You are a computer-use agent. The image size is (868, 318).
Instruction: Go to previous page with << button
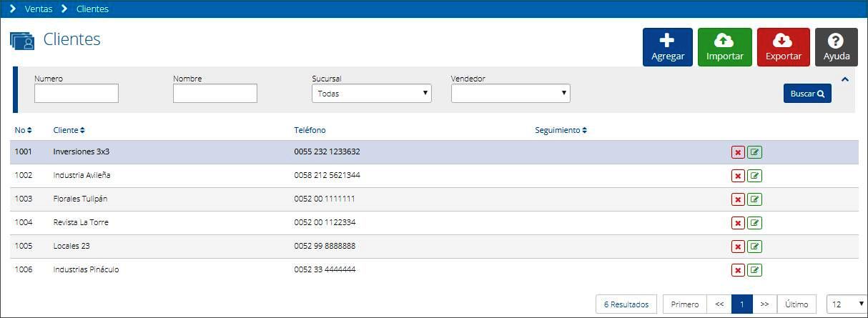pos(719,304)
